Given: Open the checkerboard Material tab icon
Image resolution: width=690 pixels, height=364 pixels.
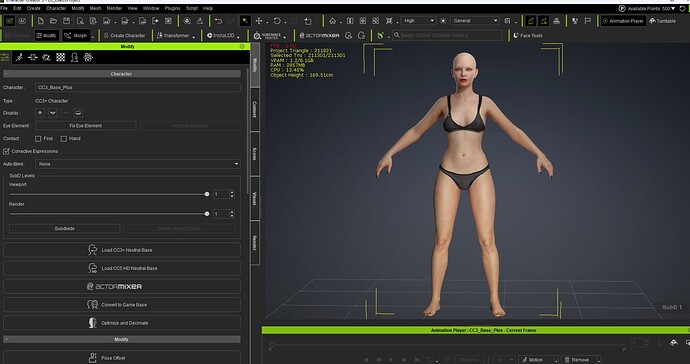Looking at the screenshot, I should click(61, 57).
